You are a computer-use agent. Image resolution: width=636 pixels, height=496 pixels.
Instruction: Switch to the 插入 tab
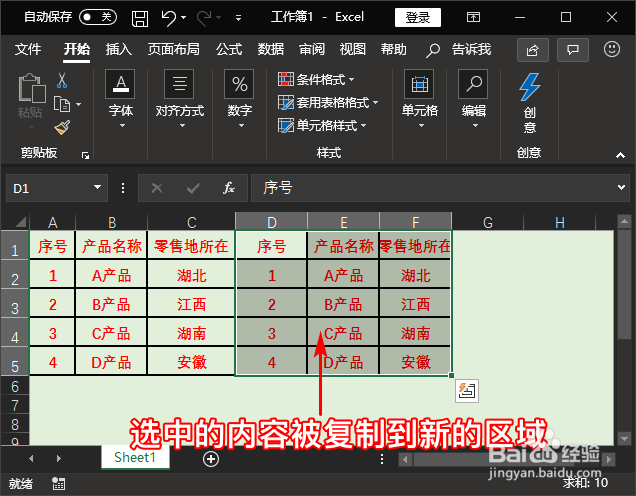(118, 49)
